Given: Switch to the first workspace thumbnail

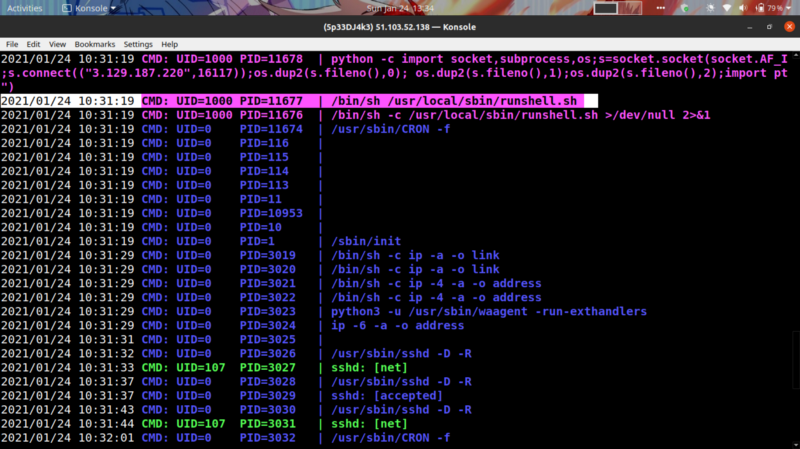Looking at the screenshot, I should pos(605,8).
